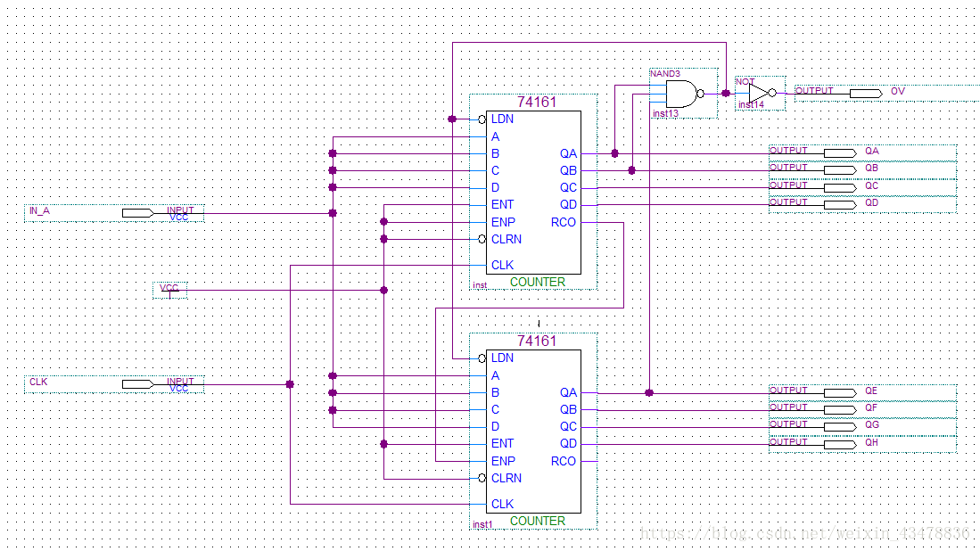980x551 pixels.
Task: Click the OV pin name label
Action: click(x=897, y=91)
